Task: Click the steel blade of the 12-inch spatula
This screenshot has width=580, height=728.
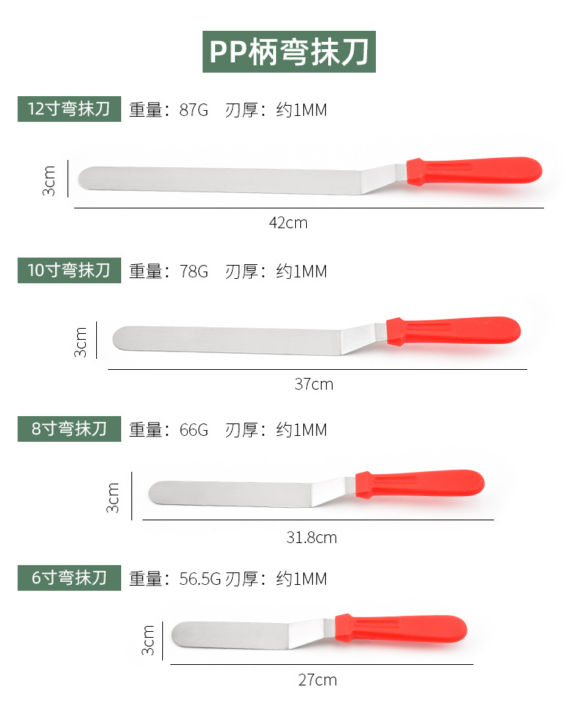Action: (220, 180)
